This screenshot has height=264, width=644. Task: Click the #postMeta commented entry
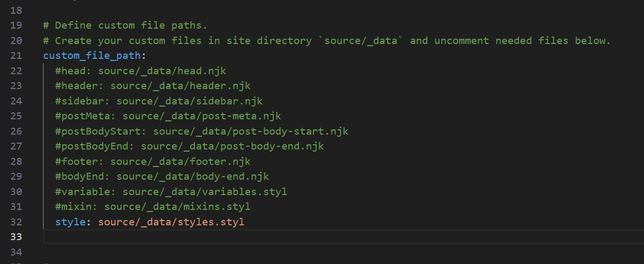click(x=168, y=116)
